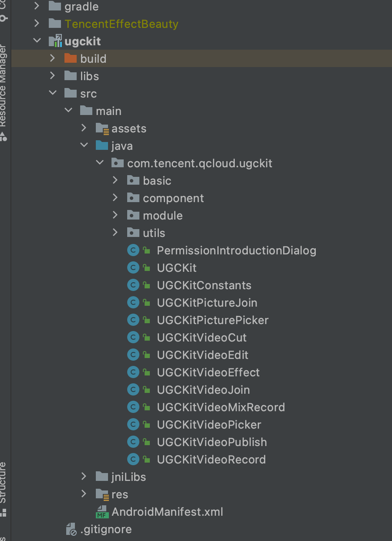Screen dimensions: 392x541
Task: Select the TencentEffectBeauty folder
Action: (121, 24)
